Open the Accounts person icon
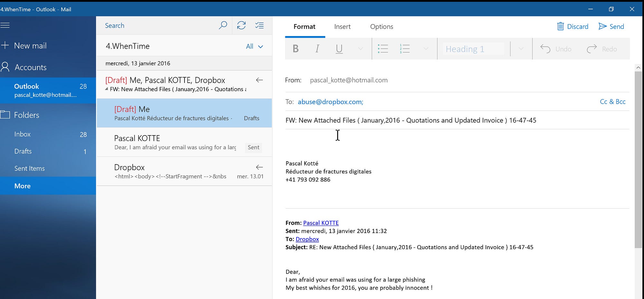Screen dimensions: 644x299 [x=5, y=67]
